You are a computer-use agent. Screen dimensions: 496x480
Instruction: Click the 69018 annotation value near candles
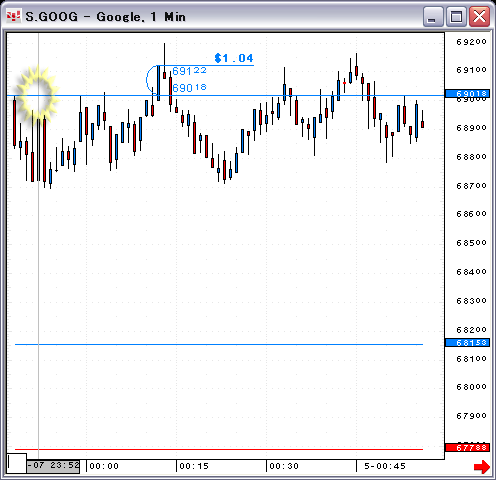pos(189,88)
